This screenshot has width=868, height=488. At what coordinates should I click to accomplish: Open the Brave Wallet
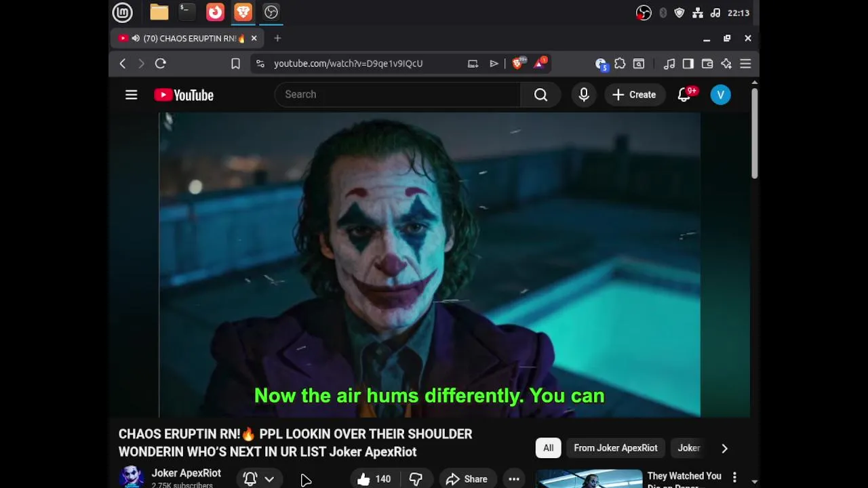pos(707,64)
